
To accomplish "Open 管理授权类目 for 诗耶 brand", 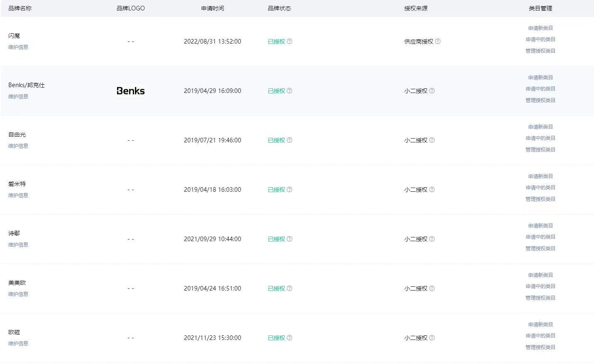I will [540, 249].
